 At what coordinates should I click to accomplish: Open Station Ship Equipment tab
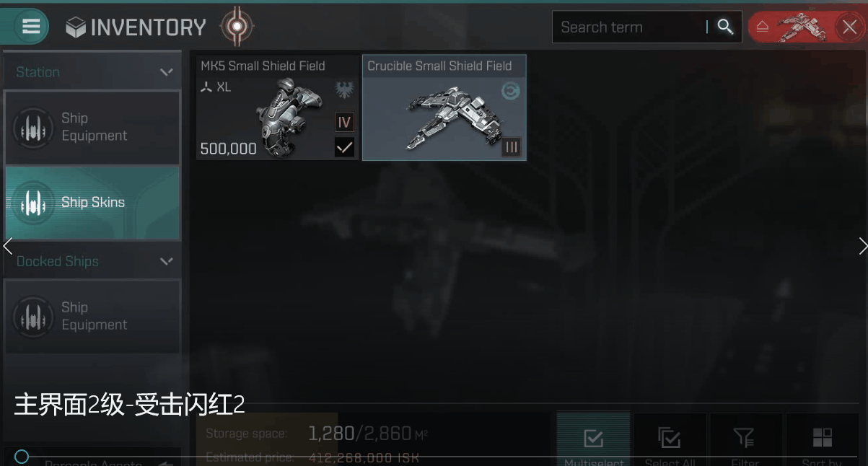pos(92,127)
